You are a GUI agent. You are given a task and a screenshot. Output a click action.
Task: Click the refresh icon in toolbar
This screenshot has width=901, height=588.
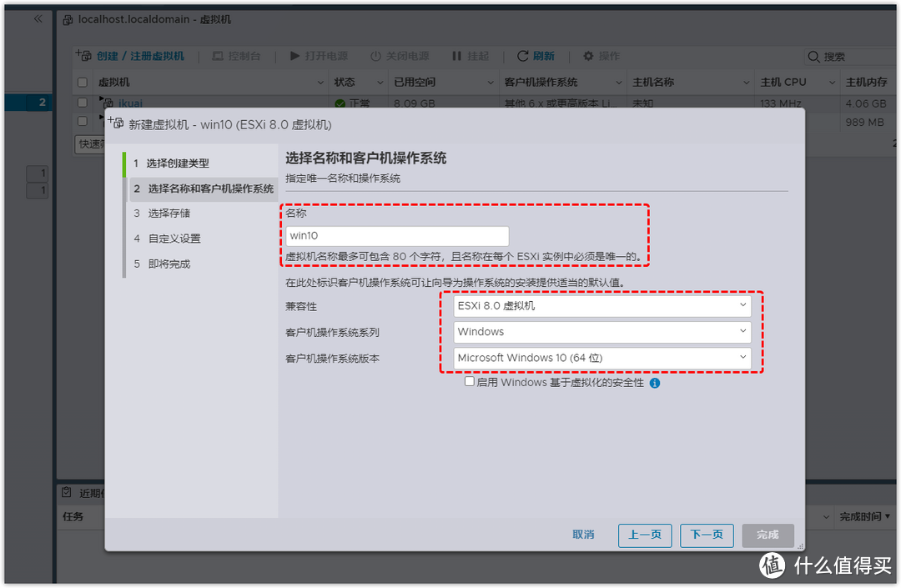[x=522, y=56]
